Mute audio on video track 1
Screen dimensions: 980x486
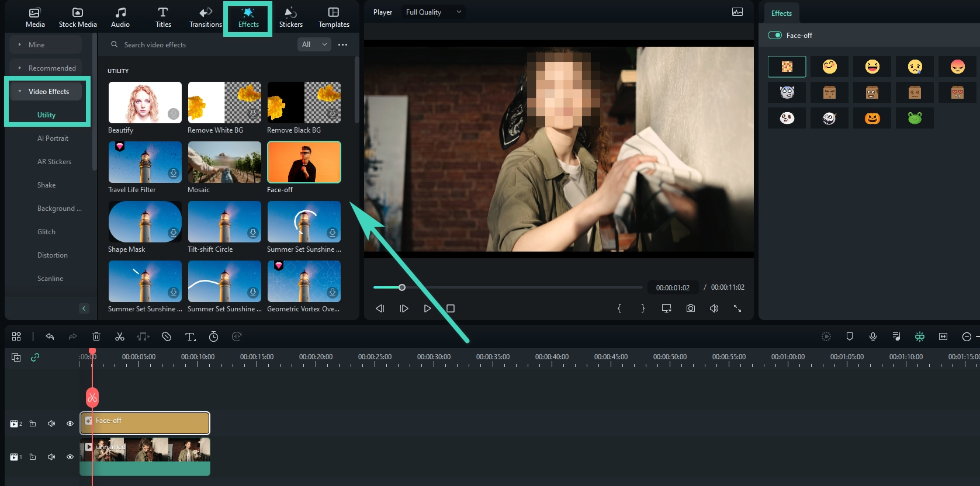click(x=51, y=457)
